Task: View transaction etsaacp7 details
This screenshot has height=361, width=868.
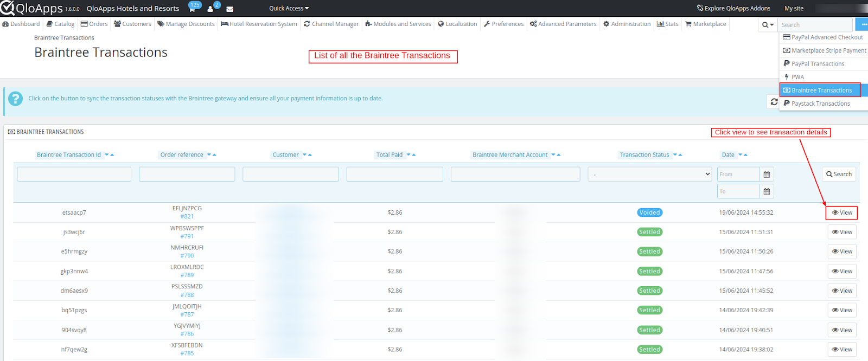Action: click(842, 212)
